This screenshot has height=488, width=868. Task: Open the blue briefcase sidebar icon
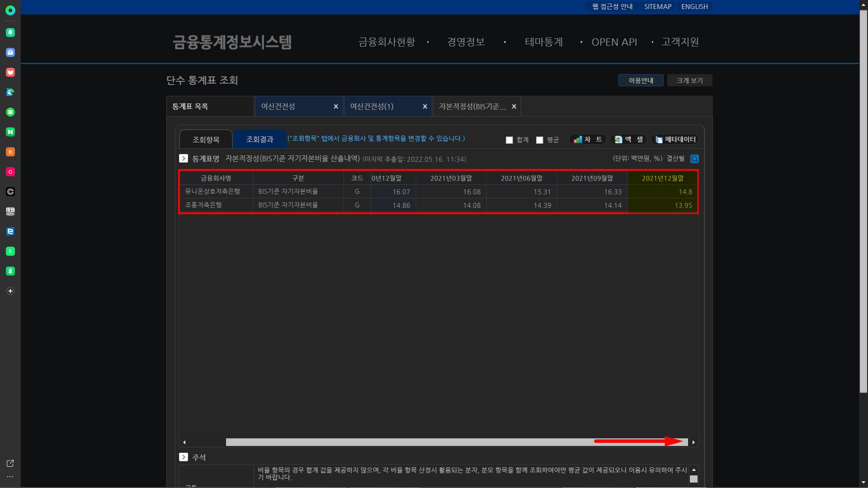tap(10, 52)
